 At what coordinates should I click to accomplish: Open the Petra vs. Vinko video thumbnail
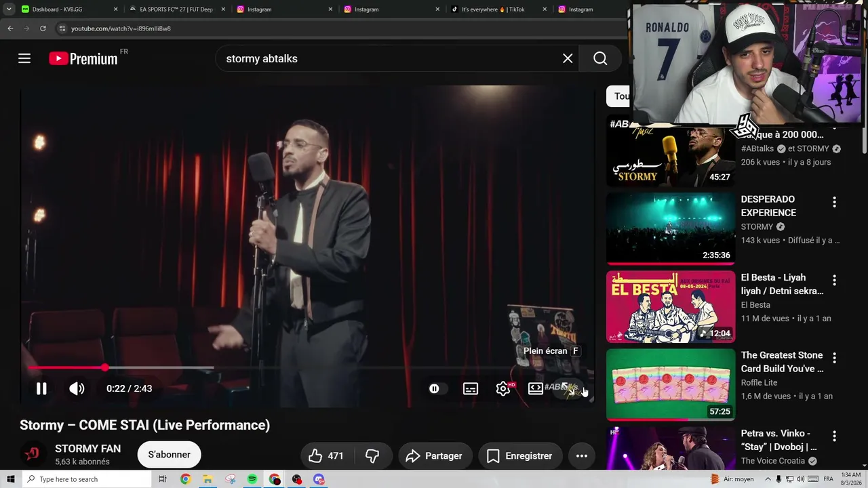point(671,448)
